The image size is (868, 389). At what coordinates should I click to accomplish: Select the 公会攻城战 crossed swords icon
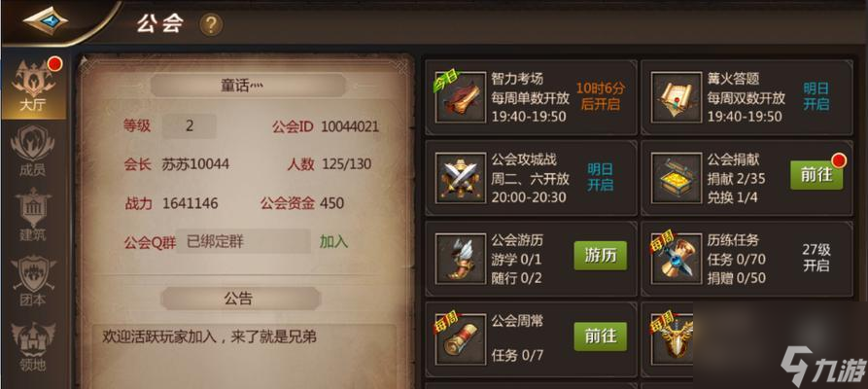coord(460,178)
